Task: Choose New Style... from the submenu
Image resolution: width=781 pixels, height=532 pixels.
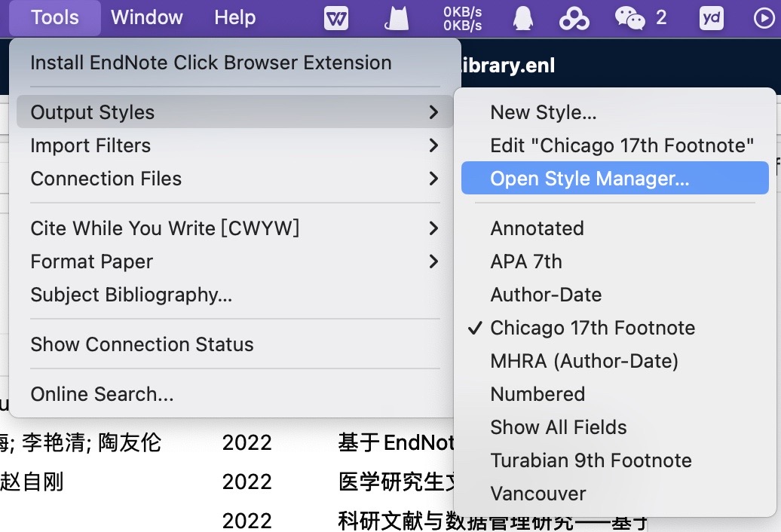Action: click(544, 112)
